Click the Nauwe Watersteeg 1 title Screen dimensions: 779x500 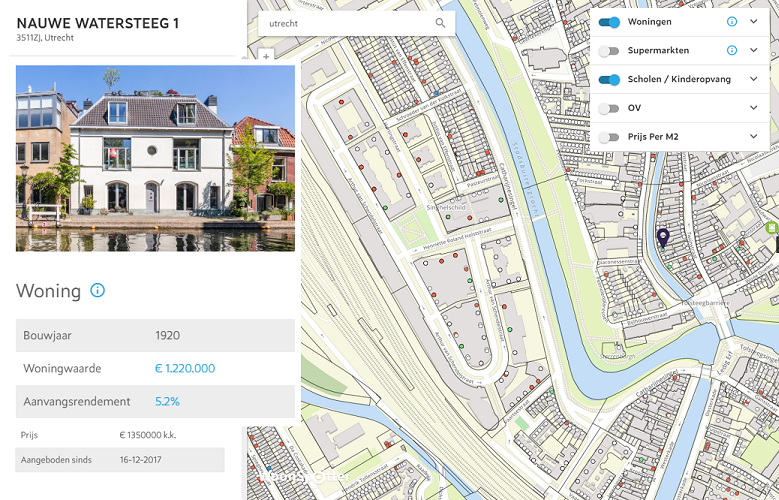[98, 23]
